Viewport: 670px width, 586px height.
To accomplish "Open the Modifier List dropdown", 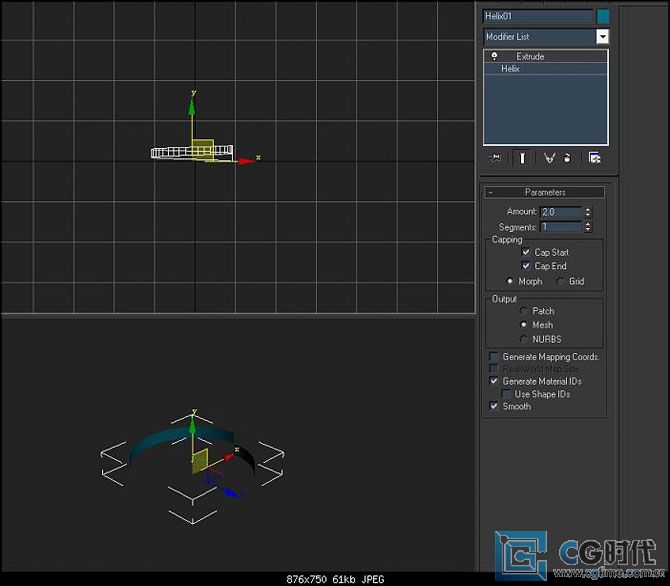I will (x=602, y=37).
